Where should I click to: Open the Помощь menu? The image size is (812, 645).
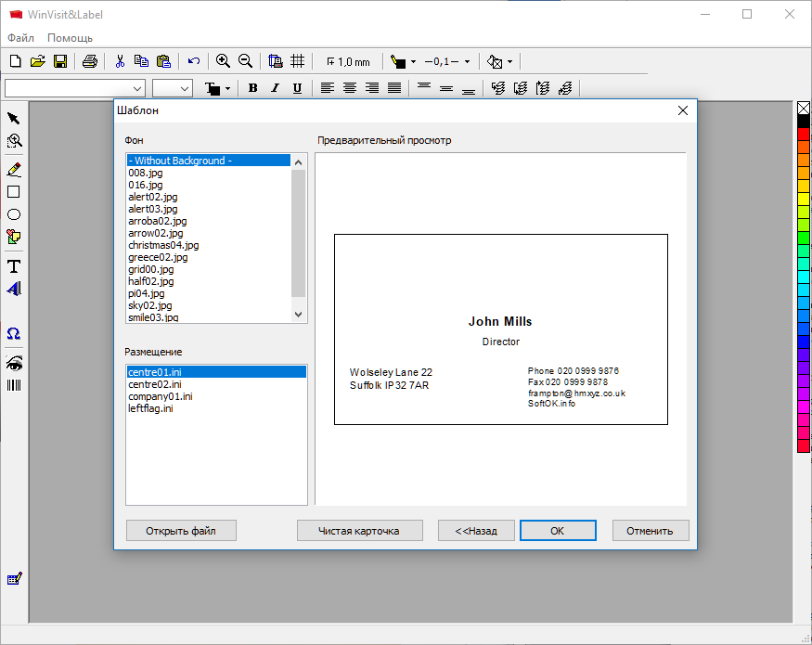click(70, 38)
